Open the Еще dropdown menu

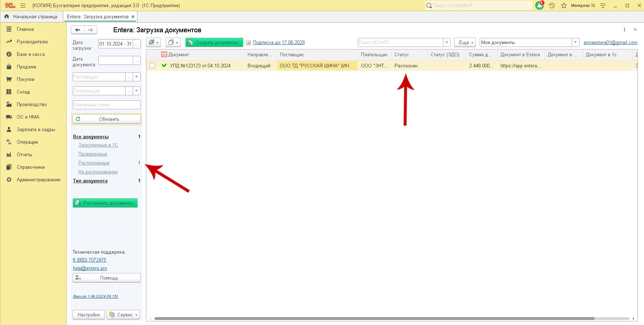click(x=465, y=42)
